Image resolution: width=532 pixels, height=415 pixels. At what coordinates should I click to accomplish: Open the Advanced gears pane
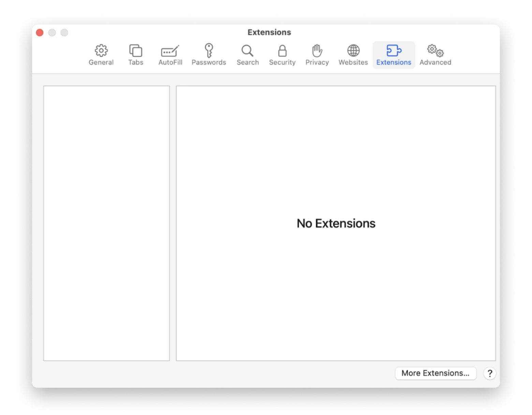point(435,55)
